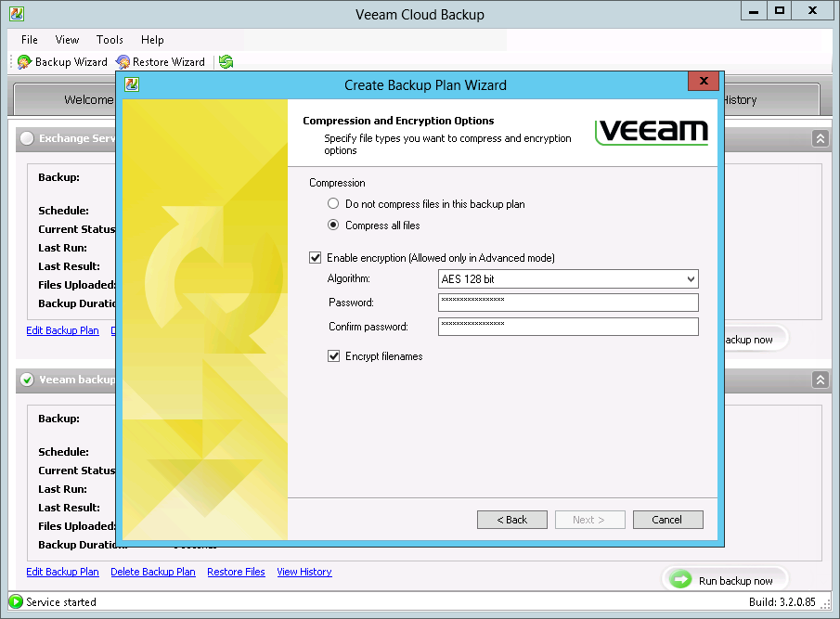Click the 'Compression and Encryption Options' heading
Screen dimensions: 840x619
pos(398,121)
